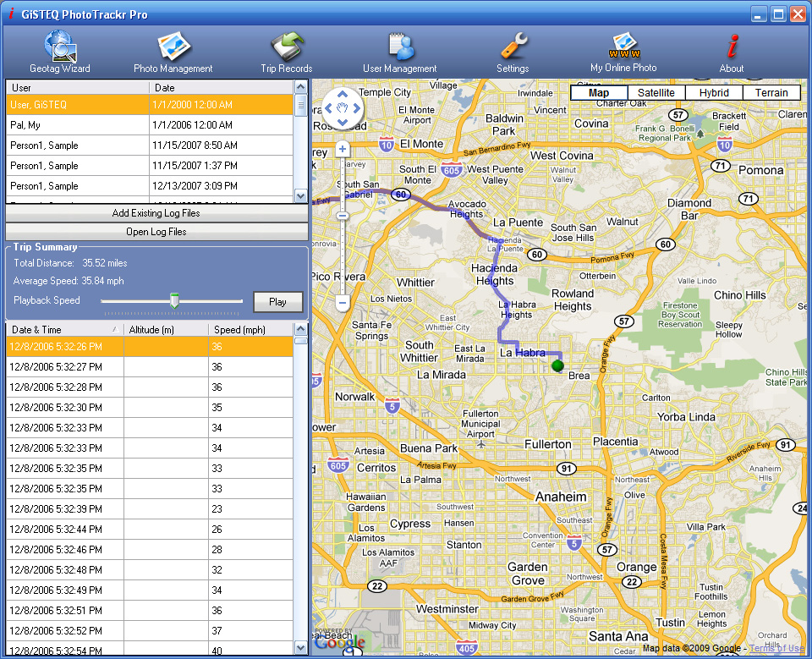Click the Anaheim label on map

pos(561,497)
